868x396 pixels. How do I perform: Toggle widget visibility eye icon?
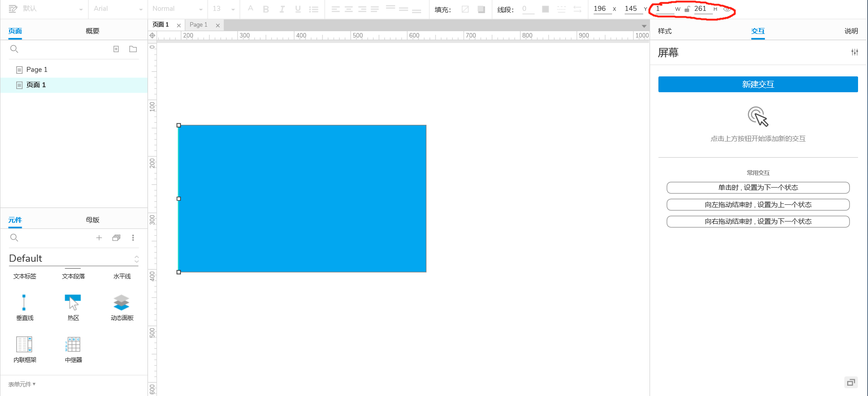click(x=727, y=9)
